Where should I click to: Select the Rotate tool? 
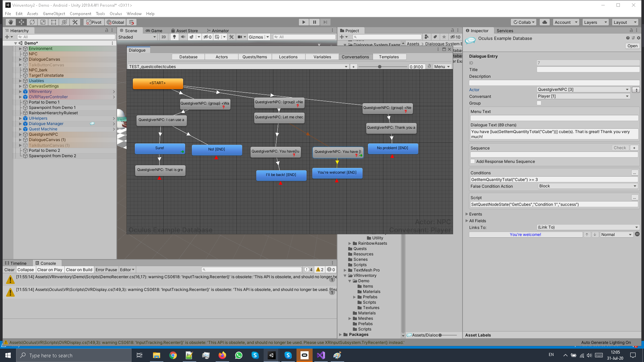click(x=32, y=22)
